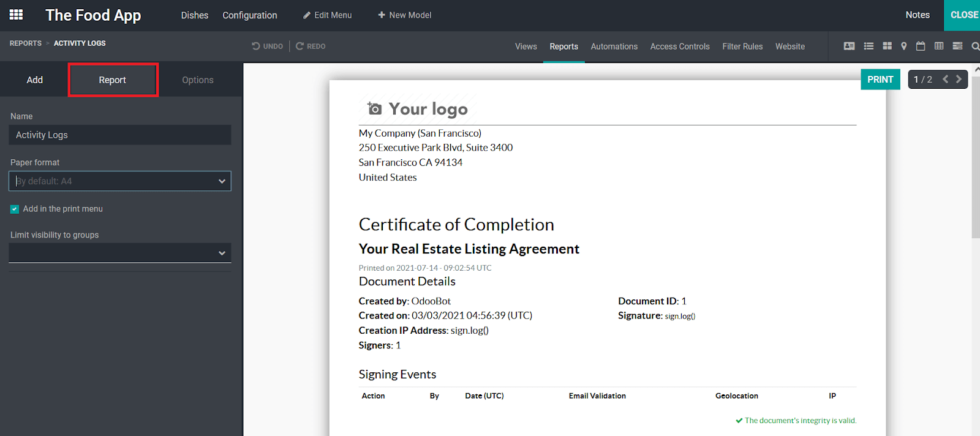Click the report Name input field
The image size is (980, 436).
pos(119,135)
